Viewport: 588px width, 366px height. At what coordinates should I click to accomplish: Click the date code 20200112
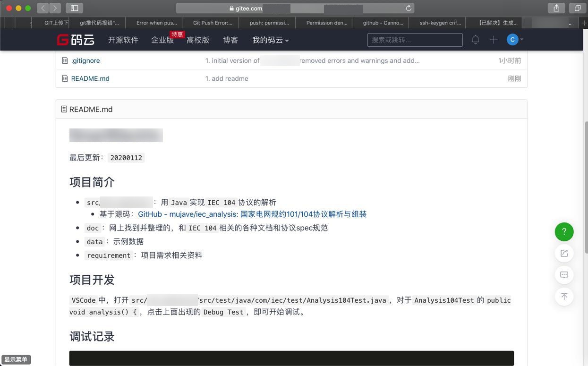pyautogui.click(x=126, y=158)
